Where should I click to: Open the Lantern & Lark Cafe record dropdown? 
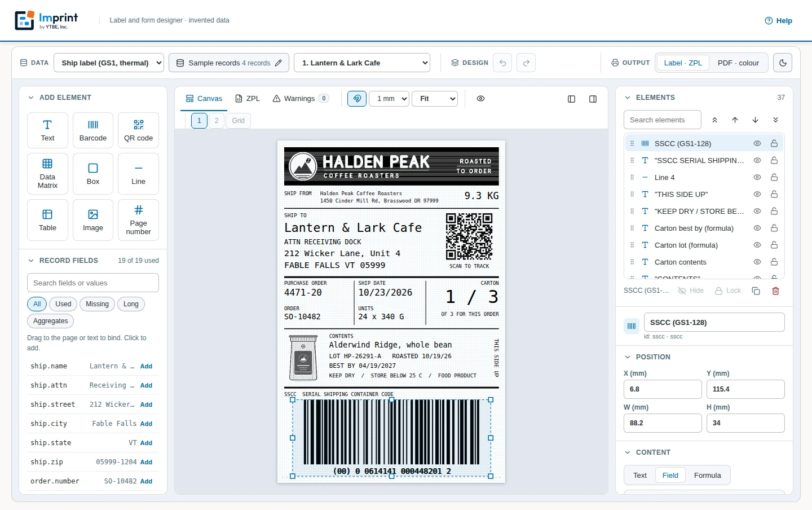pyautogui.click(x=362, y=63)
